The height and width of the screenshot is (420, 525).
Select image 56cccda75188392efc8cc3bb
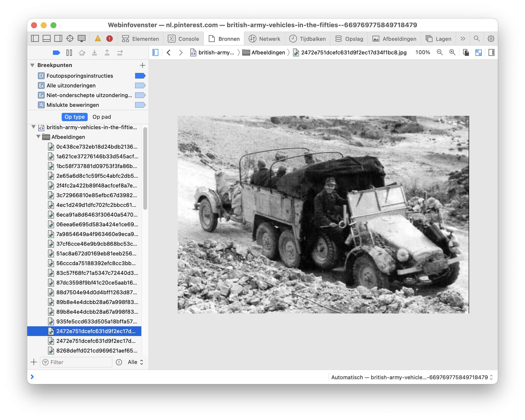pyautogui.click(x=85, y=263)
